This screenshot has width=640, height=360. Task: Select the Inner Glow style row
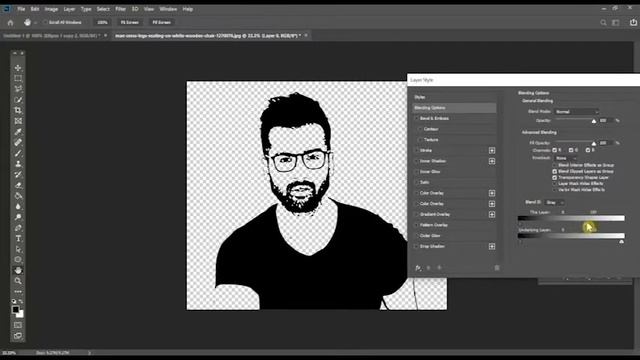[455, 172]
